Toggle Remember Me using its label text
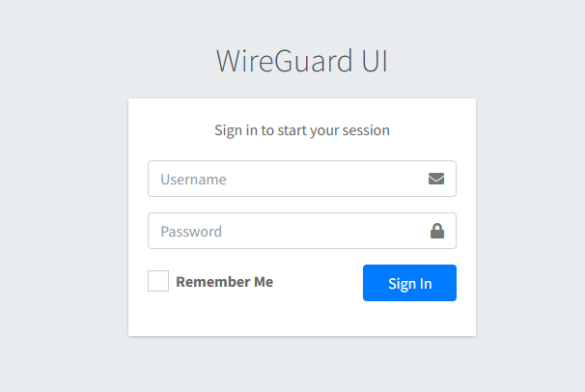This screenshot has width=585, height=392. pos(224,282)
